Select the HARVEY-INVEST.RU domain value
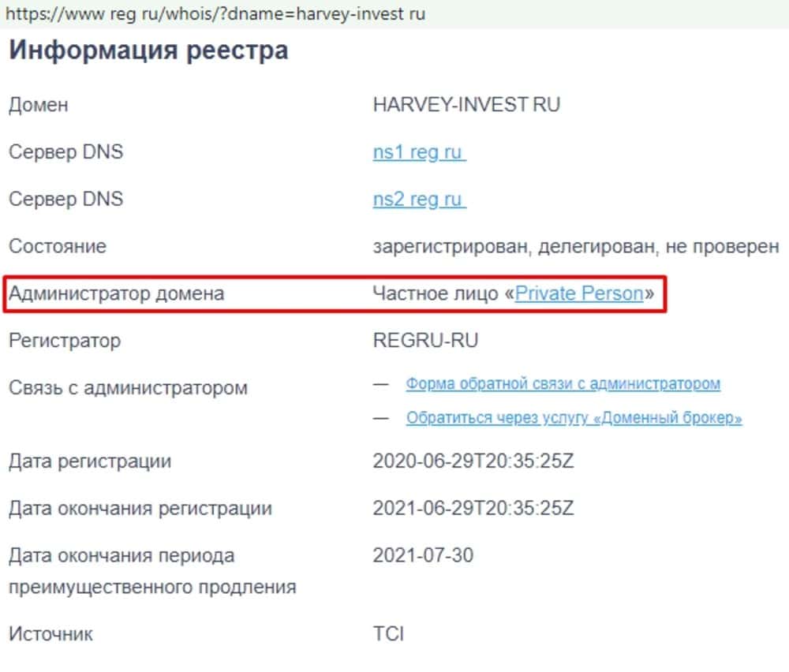 click(x=466, y=105)
